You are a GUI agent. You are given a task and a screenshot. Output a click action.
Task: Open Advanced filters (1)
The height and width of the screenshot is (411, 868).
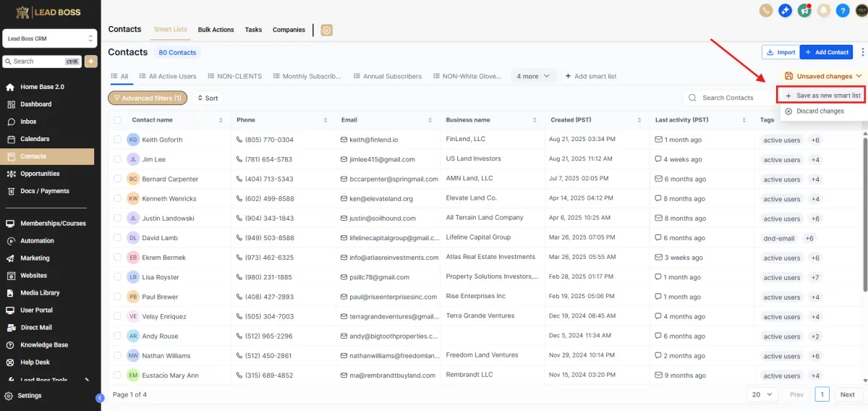pyautogui.click(x=148, y=98)
